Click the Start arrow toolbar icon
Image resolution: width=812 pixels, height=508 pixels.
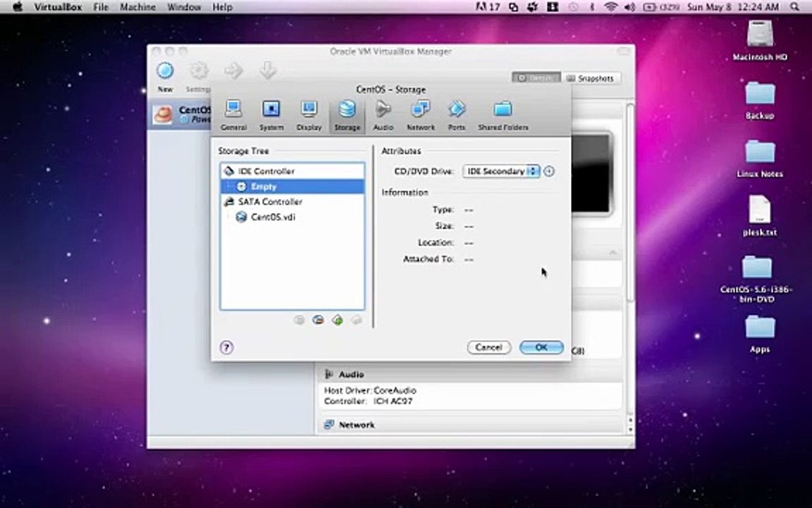point(233,71)
